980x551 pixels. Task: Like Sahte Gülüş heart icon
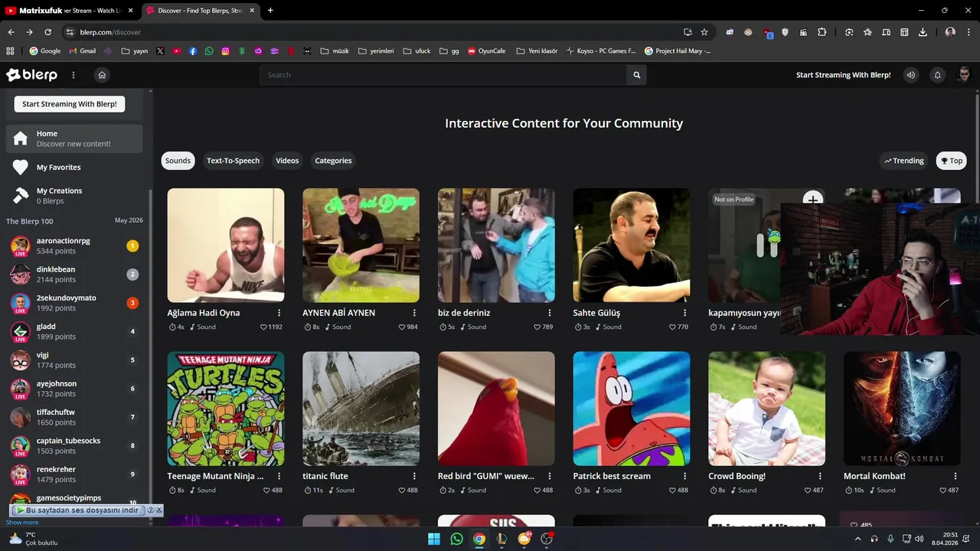tap(672, 327)
